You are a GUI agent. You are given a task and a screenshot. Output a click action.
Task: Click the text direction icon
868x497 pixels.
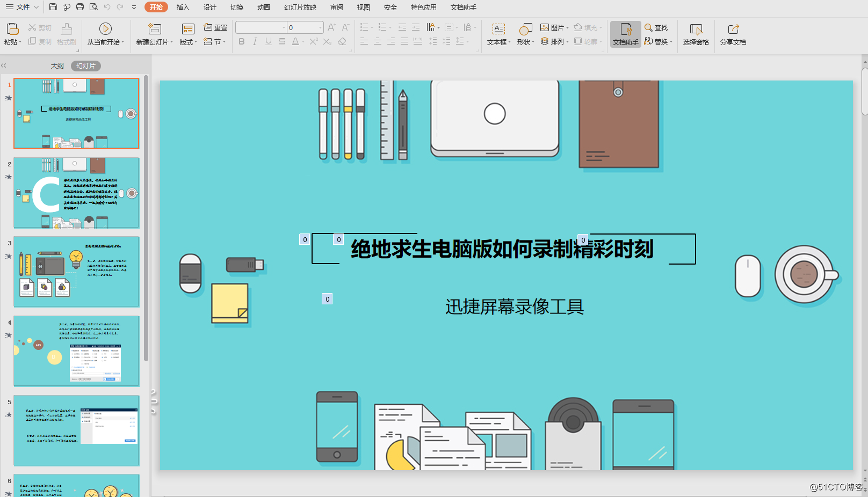click(x=431, y=27)
